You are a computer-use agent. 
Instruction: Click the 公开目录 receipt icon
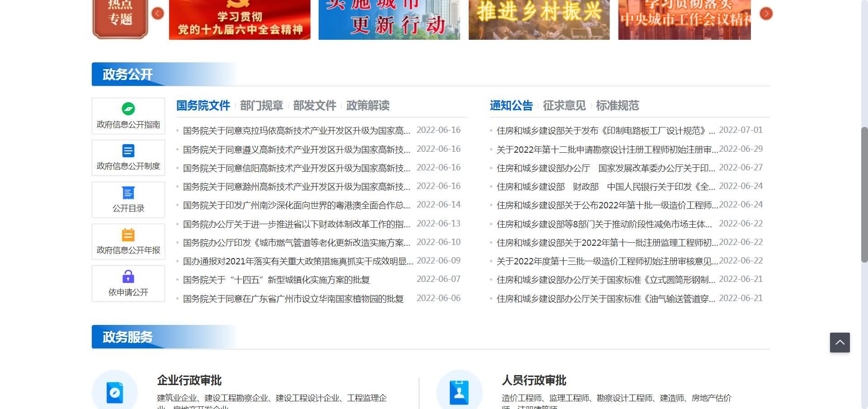click(128, 193)
